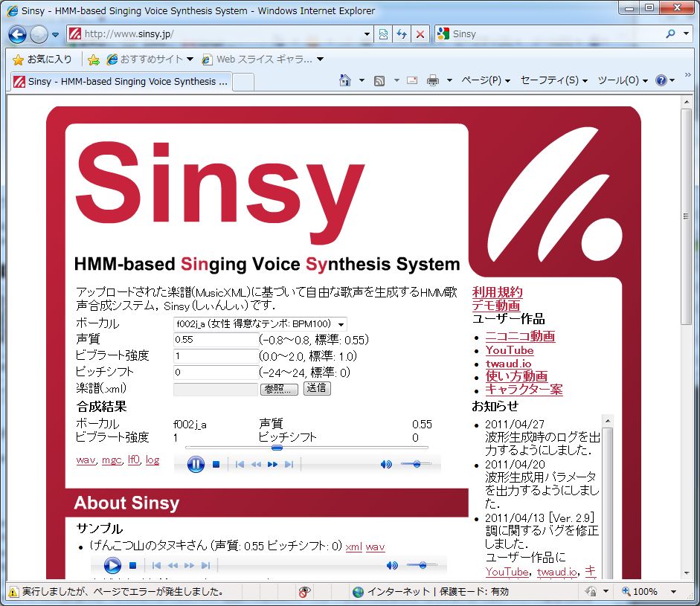This screenshot has width=700, height=606.
Task: Click fast-forward in the result player
Action: tap(272, 465)
